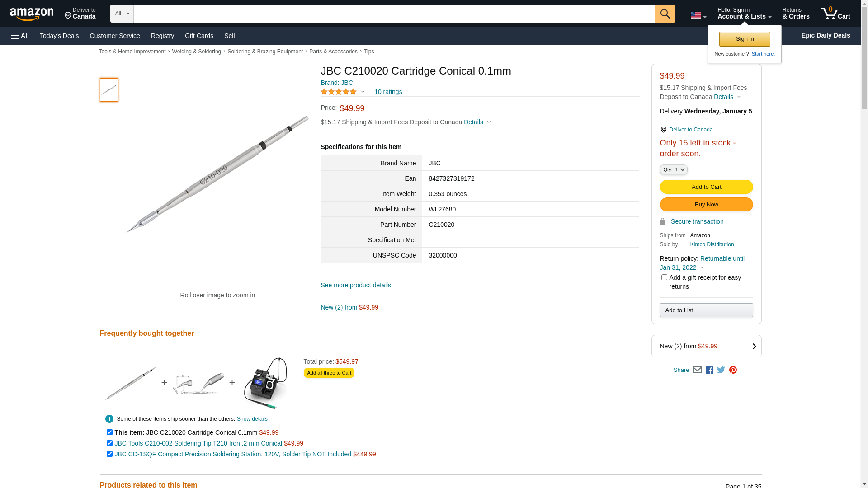The image size is (868, 488).
Task: Select the product image thumbnail
Action: [x=109, y=90]
